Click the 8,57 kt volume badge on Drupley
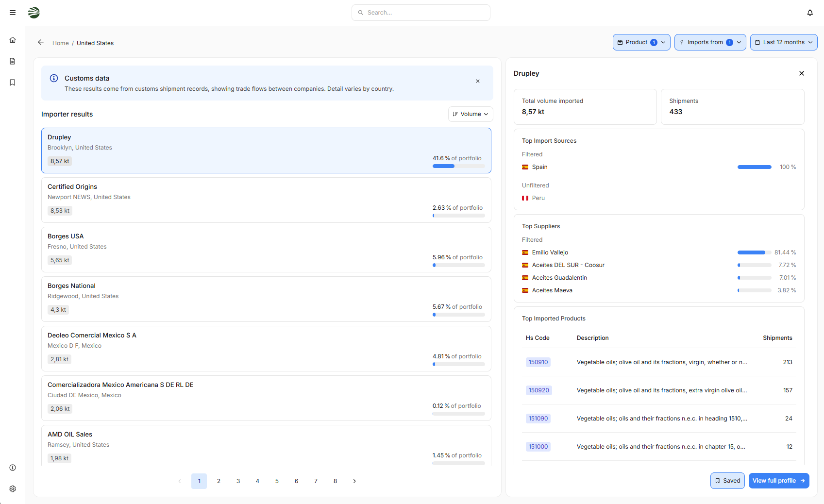Image resolution: width=824 pixels, height=504 pixels. (x=60, y=161)
